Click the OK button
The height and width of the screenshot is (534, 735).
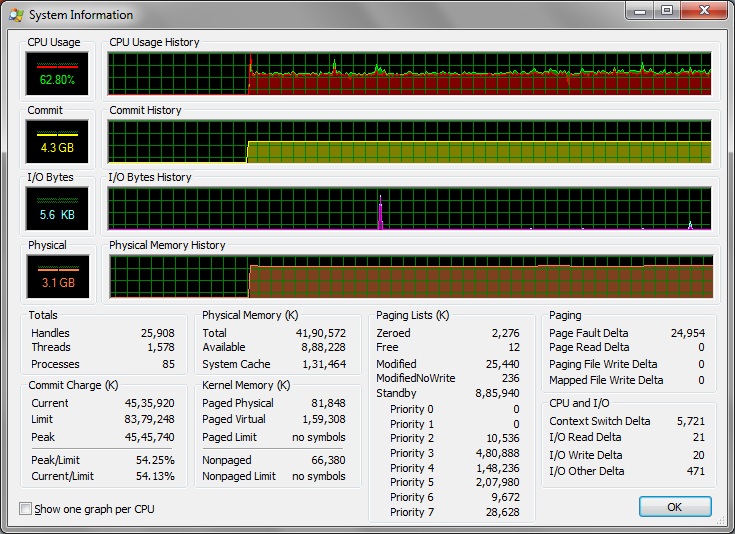pyautogui.click(x=675, y=507)
